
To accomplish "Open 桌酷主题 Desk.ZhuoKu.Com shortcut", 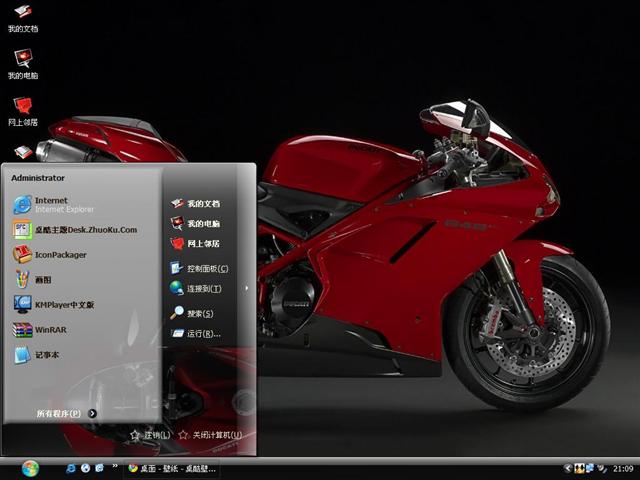I will 84,230.
